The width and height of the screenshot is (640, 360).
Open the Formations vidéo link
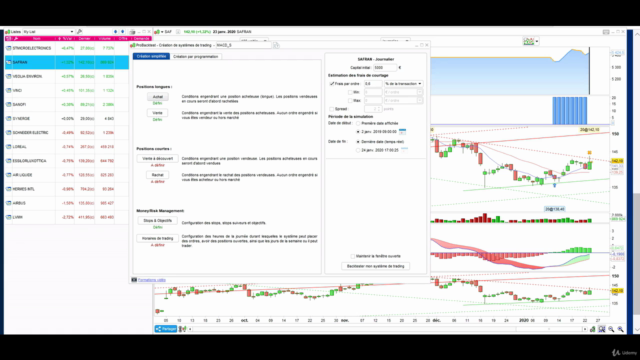[152, 280]
